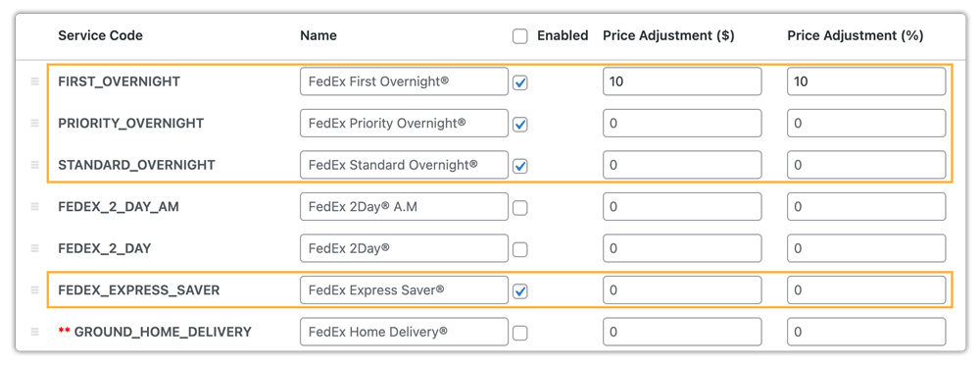Edit the FedEx Priority Overnight name field

(x=404, y=124)
